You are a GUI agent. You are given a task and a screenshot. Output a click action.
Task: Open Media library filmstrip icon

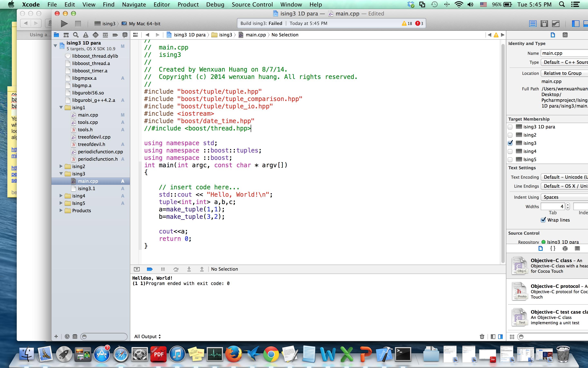coord(578,248)
